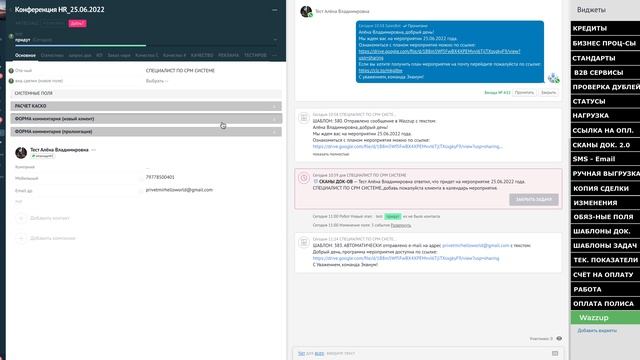Click the note icon beside ШАБЛОН: 580 entry
The width and height of the screenshot is (640, 360).
pos(304,118)
